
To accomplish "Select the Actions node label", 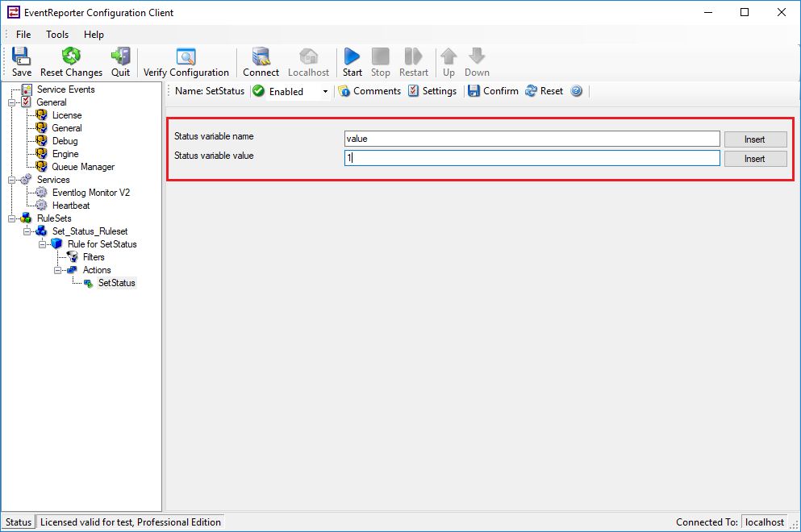I will coord(97,270).
